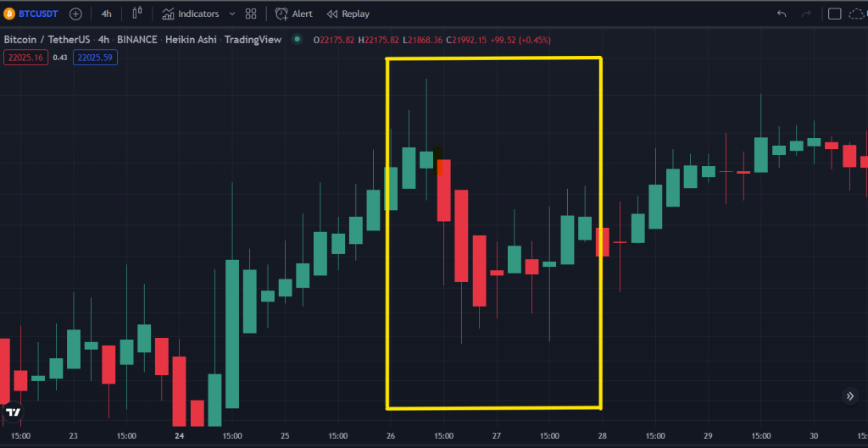868x448 pixels.
Task: Click the TradingView logo in chart corner
Action: (14, 412)
